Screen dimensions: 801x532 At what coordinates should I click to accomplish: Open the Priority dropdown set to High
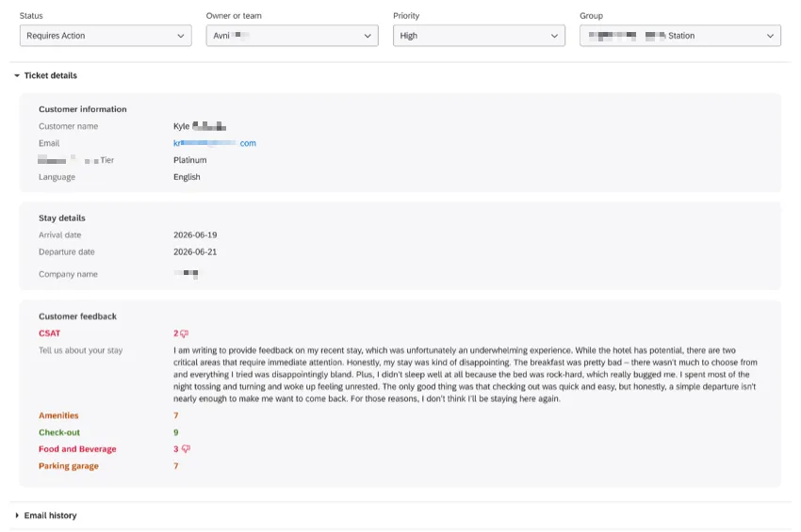click(x=479, y=36)
